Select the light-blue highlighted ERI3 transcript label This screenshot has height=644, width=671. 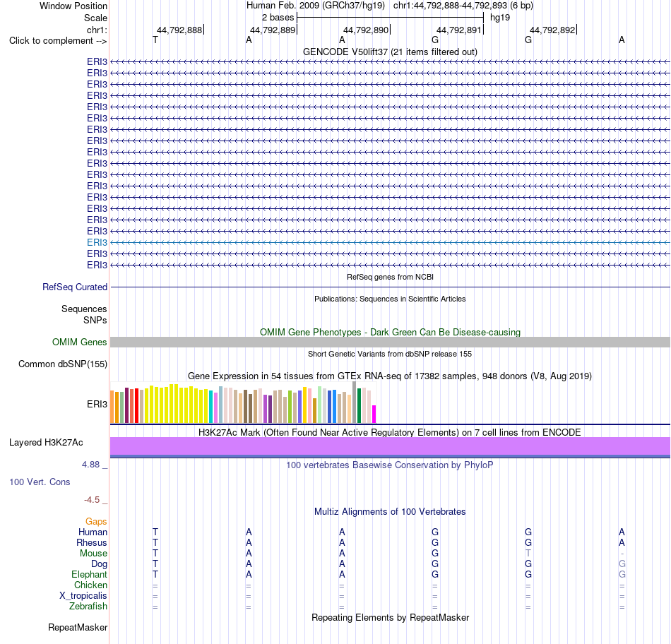pos(97,243)
